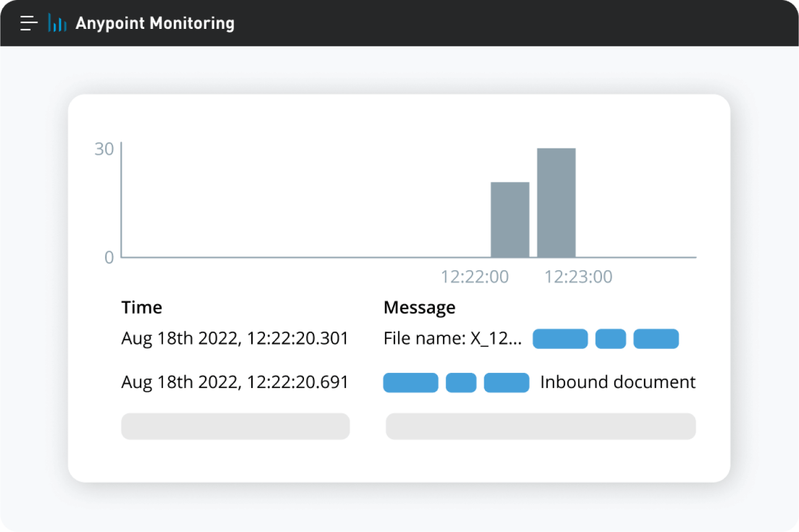Click the 12:22:00 axis label
Image resolution: width=799 pixels, height=532 pixels.
(475, 276)
